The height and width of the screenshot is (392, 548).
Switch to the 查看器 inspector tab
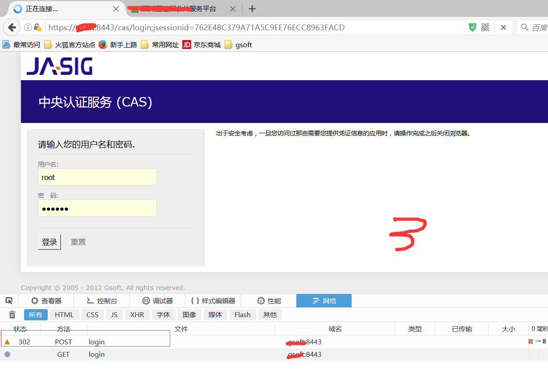coord(47,301)
